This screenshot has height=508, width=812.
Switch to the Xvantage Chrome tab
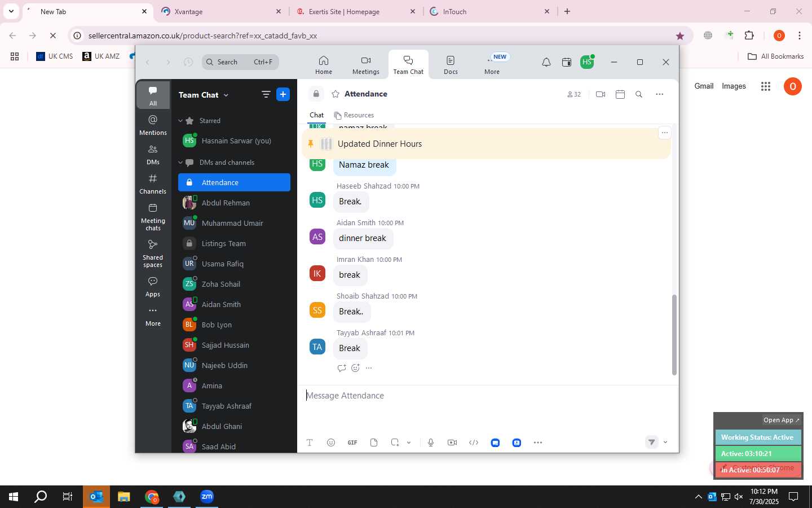221,11
